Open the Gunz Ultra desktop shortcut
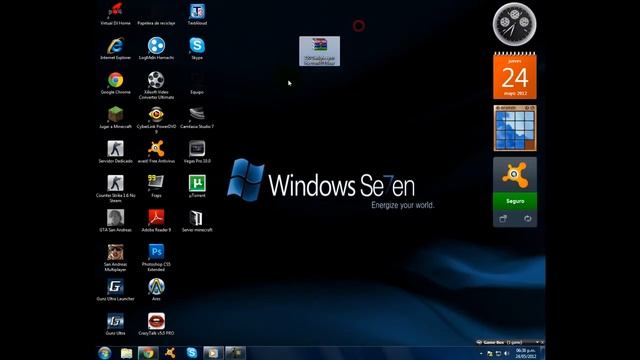Image resolution: width=640 pixels, height=360 pixels. 116,324
